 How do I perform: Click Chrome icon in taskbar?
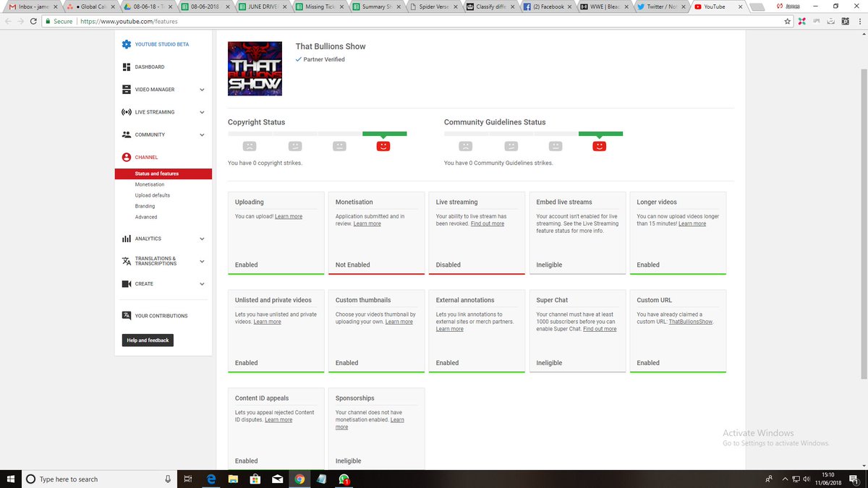(299, 479)
